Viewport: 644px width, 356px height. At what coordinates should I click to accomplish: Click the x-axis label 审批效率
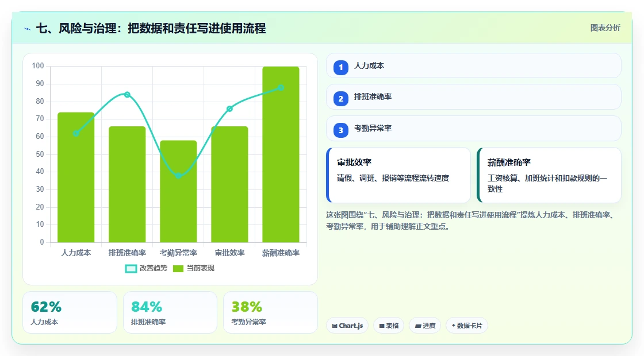pyautogui.click(x=229, y=253)
